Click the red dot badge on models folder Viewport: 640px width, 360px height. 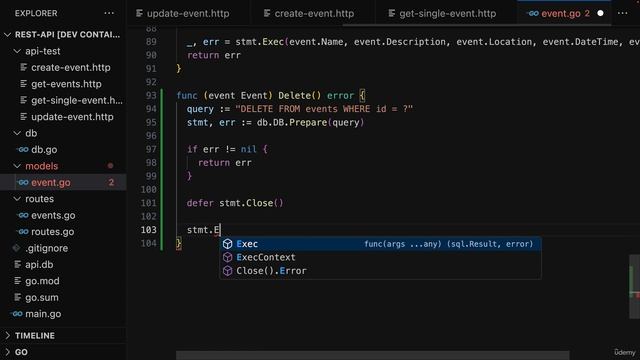(x=110, y=166)
